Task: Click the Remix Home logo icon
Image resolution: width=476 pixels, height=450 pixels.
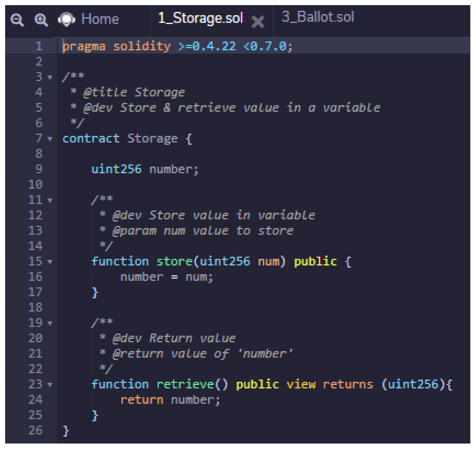Action: click(x=66, y=19)
